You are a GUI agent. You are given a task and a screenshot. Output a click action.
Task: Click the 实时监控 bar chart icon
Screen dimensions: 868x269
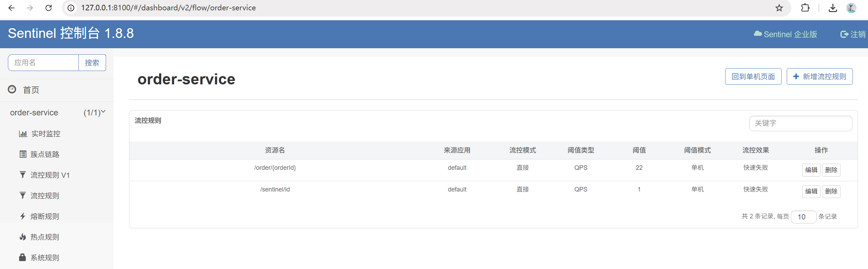click(23, 134)
